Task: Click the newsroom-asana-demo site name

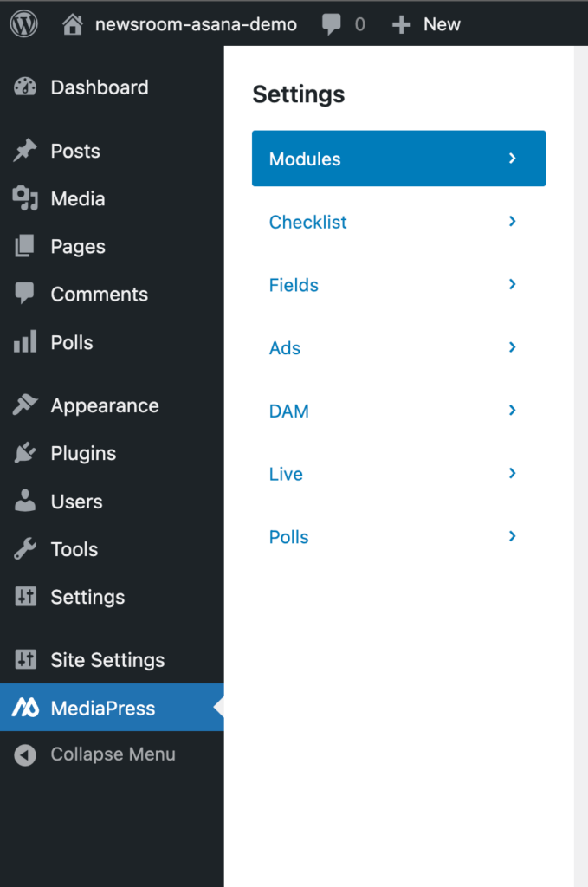Action: 196,24
